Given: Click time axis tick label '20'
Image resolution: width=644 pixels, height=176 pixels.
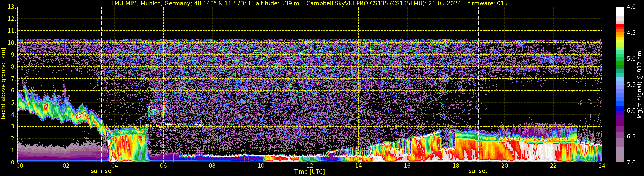Looking at the screenshot, I should pyautogui.click(x=505, y=166).
